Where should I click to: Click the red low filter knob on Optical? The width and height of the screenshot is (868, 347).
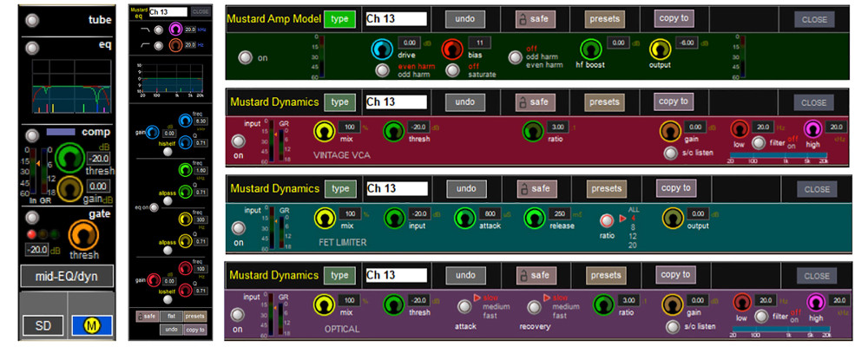pyautogui.click(x=742, y=302)
